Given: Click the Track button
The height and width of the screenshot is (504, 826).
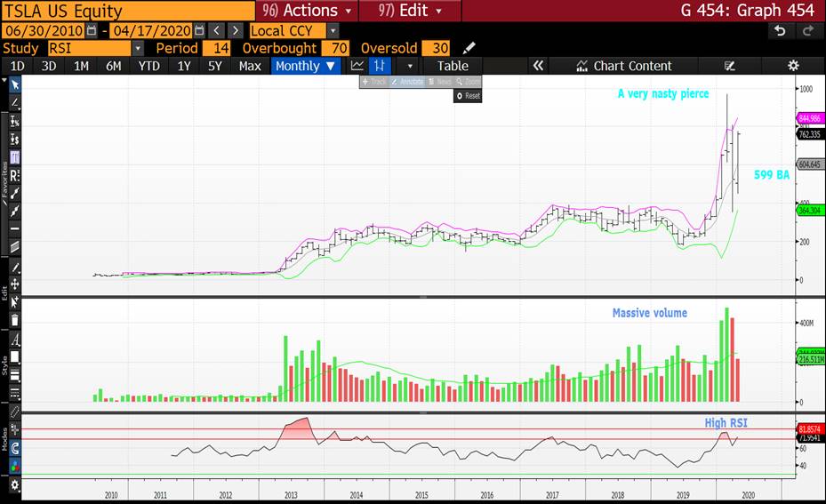Looking at the screenshot, I should coord(374,82).
